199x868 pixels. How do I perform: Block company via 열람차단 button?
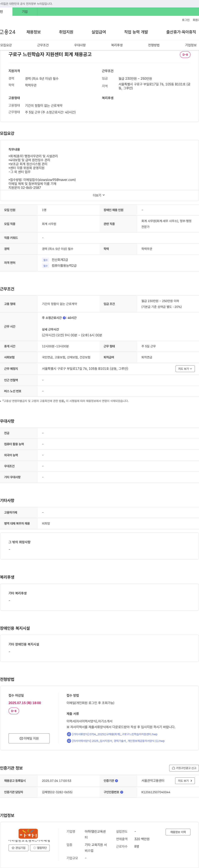coord(40,848)
